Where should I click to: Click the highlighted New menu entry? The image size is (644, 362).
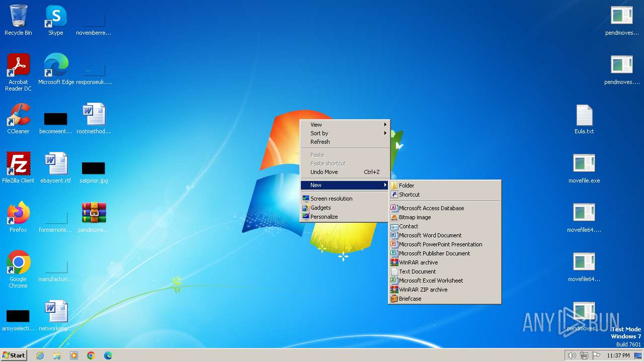pos(345,185)
